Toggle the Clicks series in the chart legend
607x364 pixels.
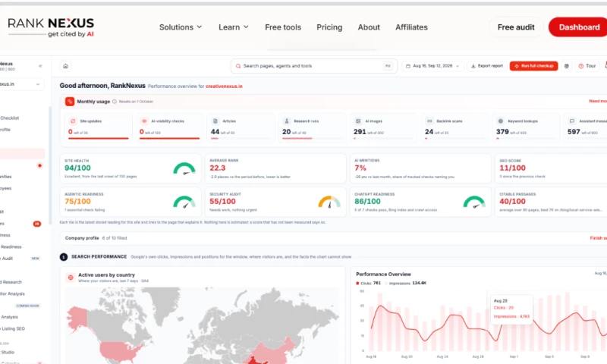coord(368,283)
